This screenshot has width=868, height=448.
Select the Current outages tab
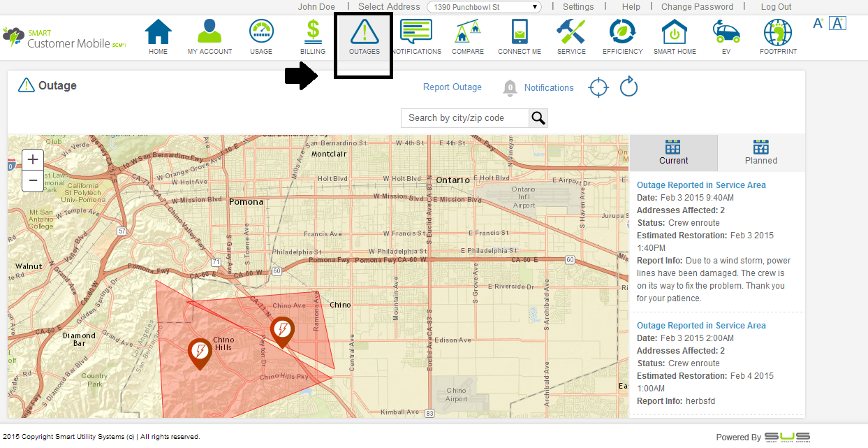[673, 153]
